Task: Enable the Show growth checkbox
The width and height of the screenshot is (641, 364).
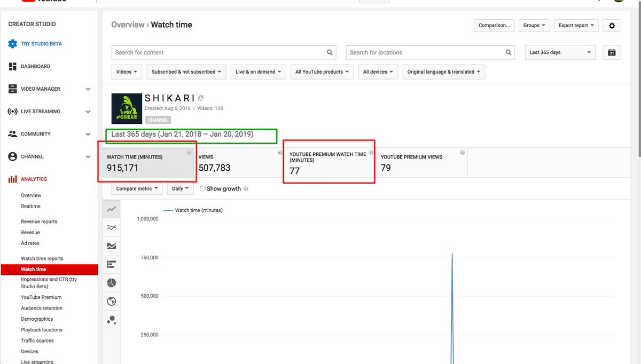Action: 202,188
